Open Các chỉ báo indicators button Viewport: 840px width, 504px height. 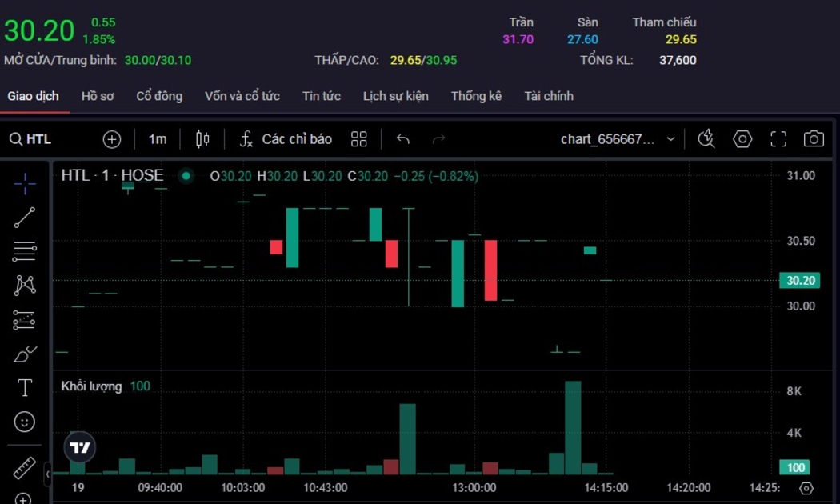point(286,139)
